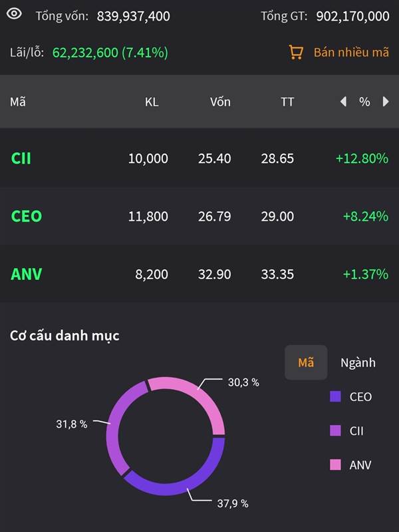The height and width of the screenshot is (532, 399).
Task: Click the left arrow beside % column
Action: [343, 102]
